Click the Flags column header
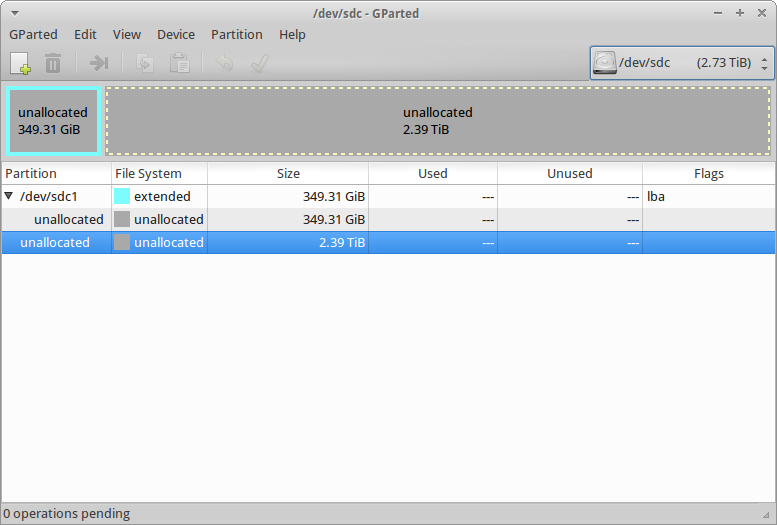The width and height of the screenshot is (777, 525). tap(709, 174)
